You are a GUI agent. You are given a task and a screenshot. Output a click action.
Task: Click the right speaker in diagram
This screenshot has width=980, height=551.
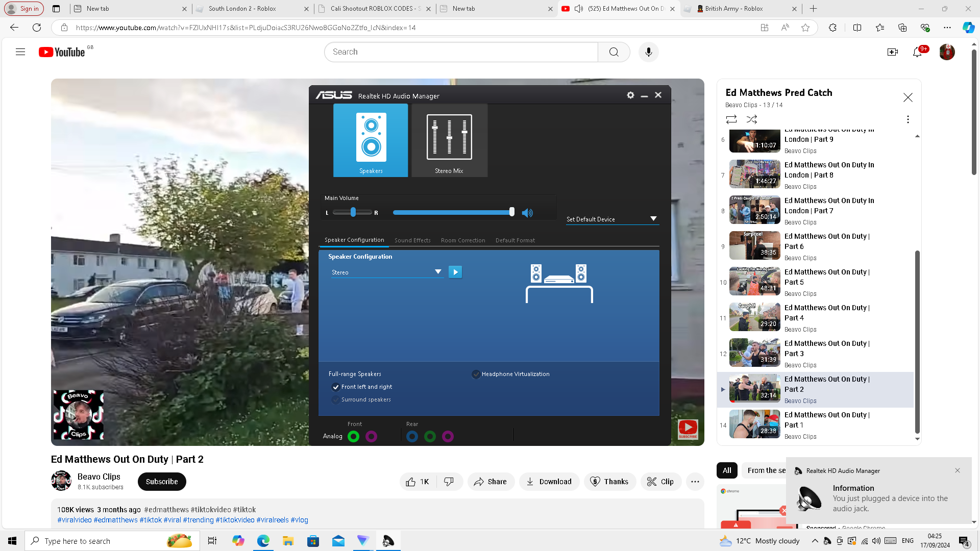[581, 273]
